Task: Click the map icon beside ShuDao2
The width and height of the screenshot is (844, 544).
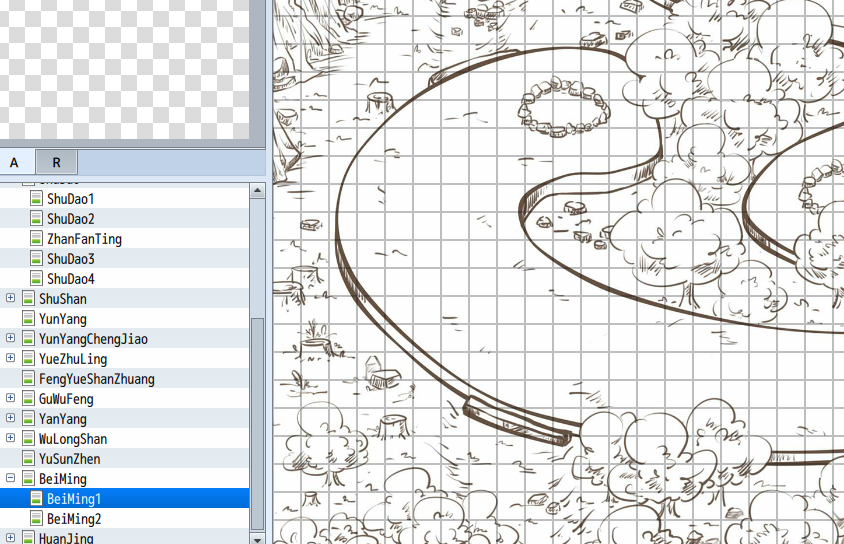Action: click(x=36, y=218)
